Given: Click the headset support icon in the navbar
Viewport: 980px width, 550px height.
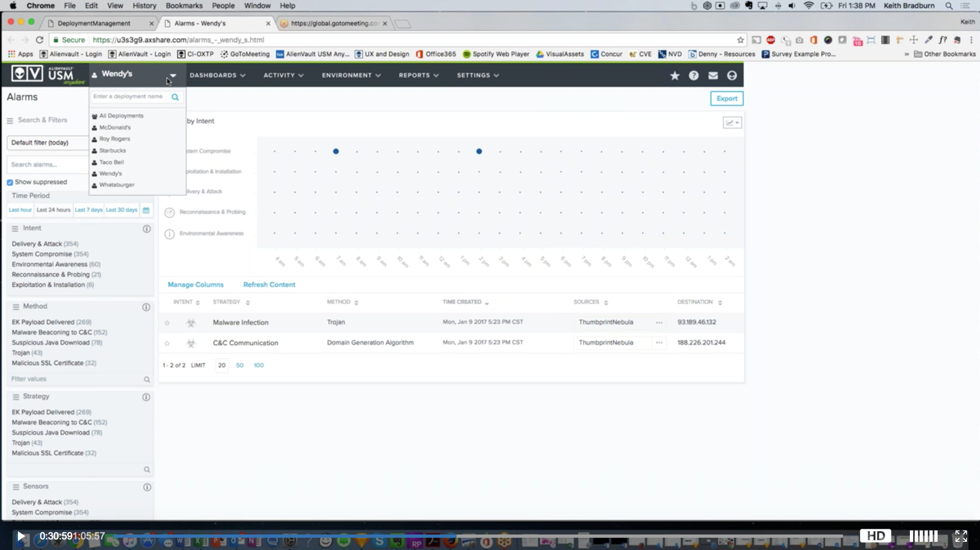Looking at the screenshot, I should tap(731, 75).
